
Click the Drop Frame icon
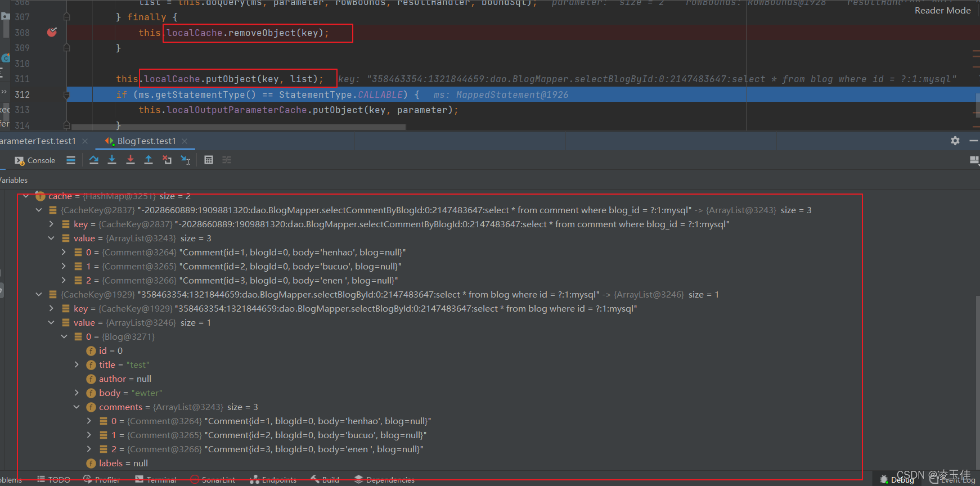(x=167, y=160)
